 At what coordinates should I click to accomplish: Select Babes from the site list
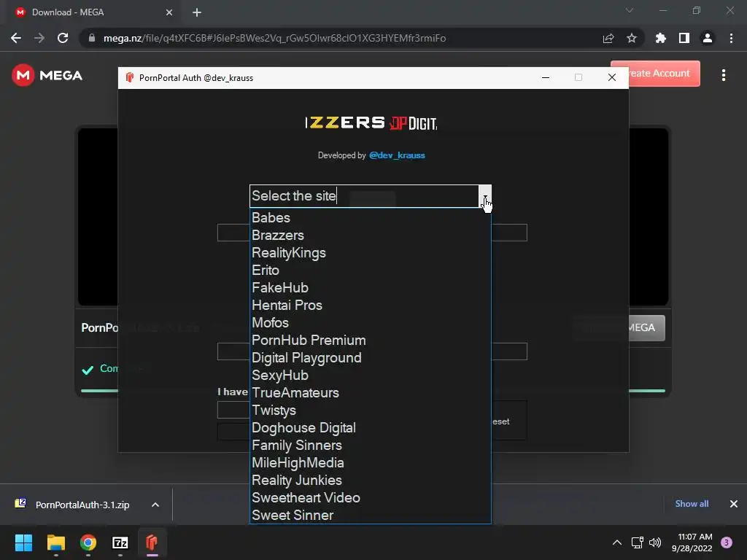click(370, 217)
